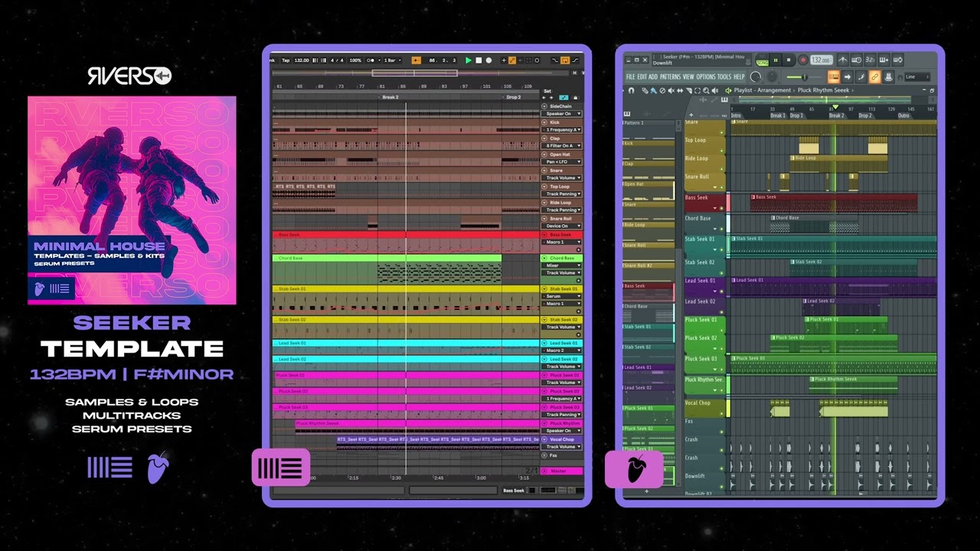Select FL playlist Select tool
The width and height of the screenshot is (980, 551).
(697, 90)
